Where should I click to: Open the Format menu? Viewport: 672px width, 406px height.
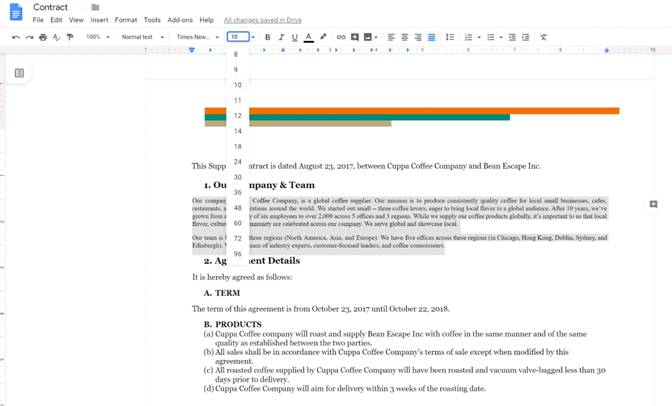(126, 20)
